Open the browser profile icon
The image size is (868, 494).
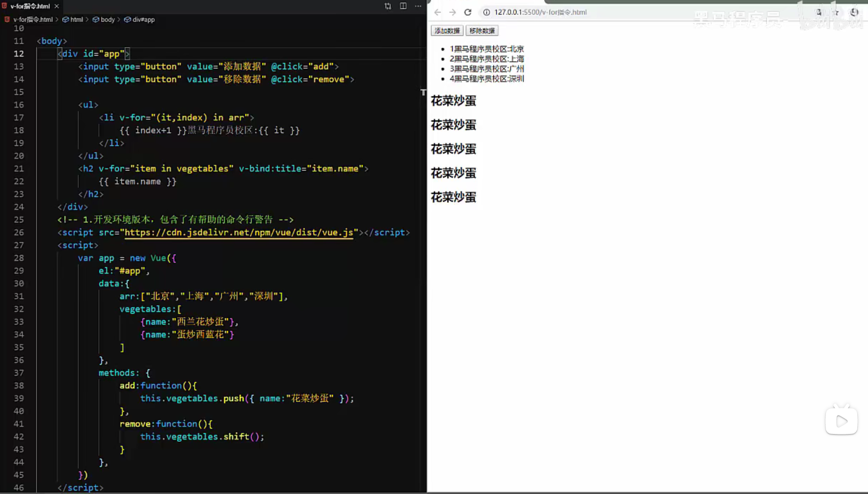coord(854,12)
